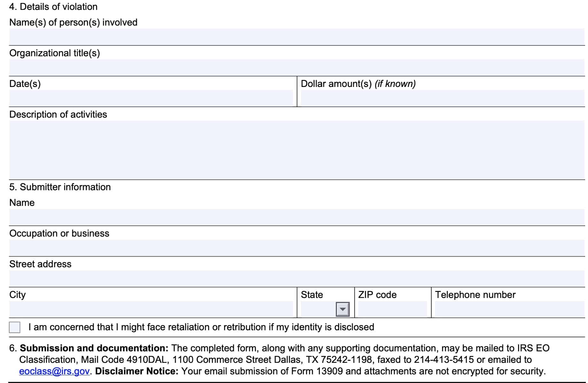This screenshot has width=588, height=383.
Task: Click into the Date(s) input field
Action: (151, 98)
